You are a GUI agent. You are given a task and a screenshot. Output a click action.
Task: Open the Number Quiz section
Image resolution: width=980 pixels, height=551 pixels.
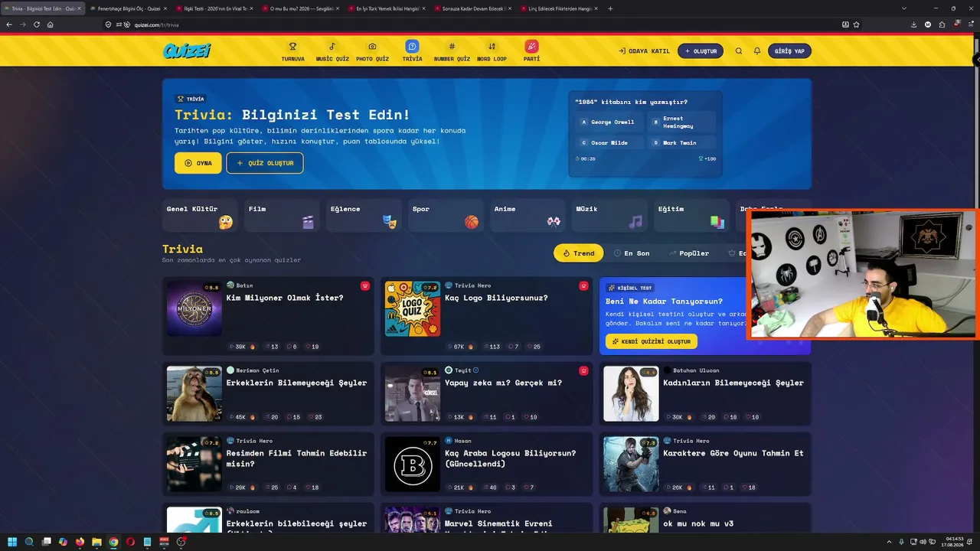(x=452, y=51)
